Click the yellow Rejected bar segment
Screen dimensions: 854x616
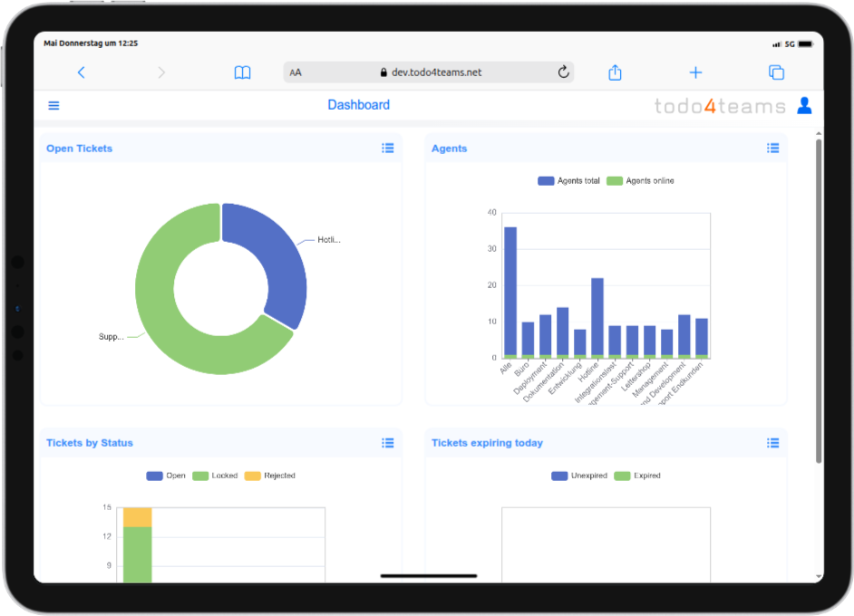point(137,517)
